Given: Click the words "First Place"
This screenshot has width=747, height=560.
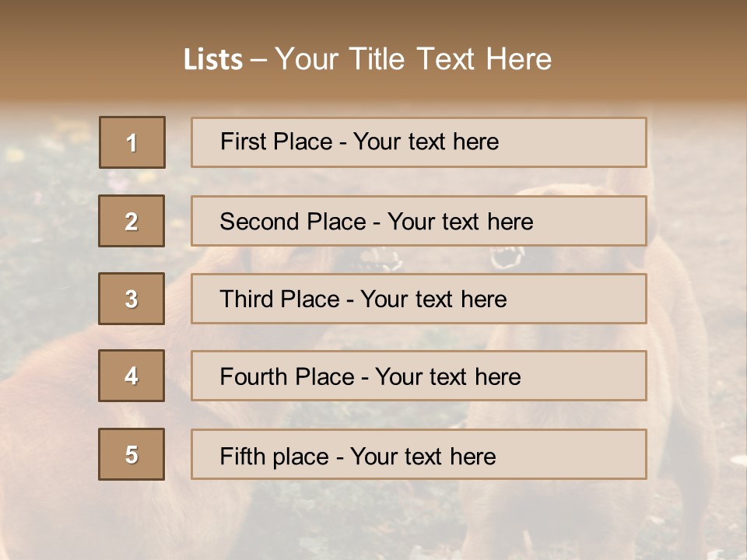Looking at the screenshot, I should 276,142.
